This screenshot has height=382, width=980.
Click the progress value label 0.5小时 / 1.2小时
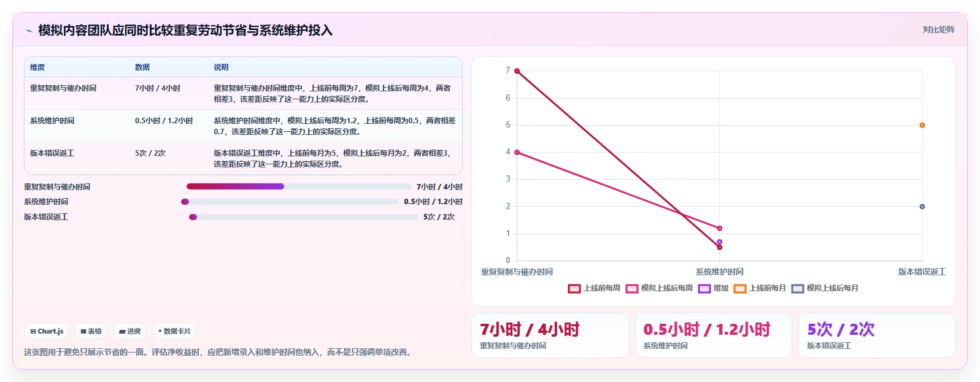[x=433, y=202]
